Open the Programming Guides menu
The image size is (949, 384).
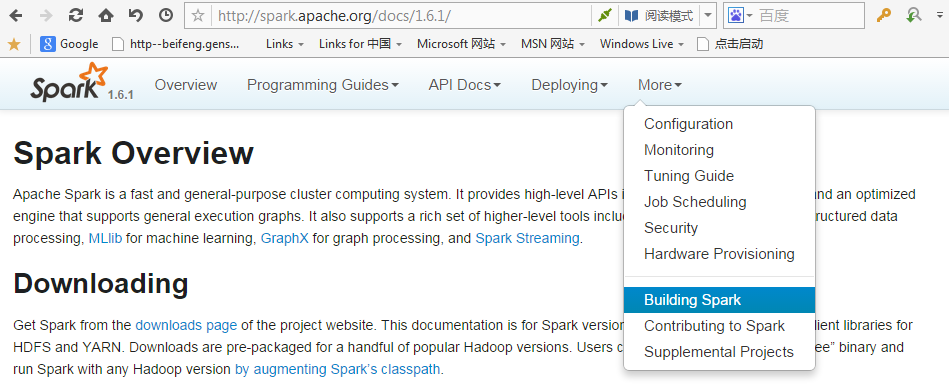323,85
